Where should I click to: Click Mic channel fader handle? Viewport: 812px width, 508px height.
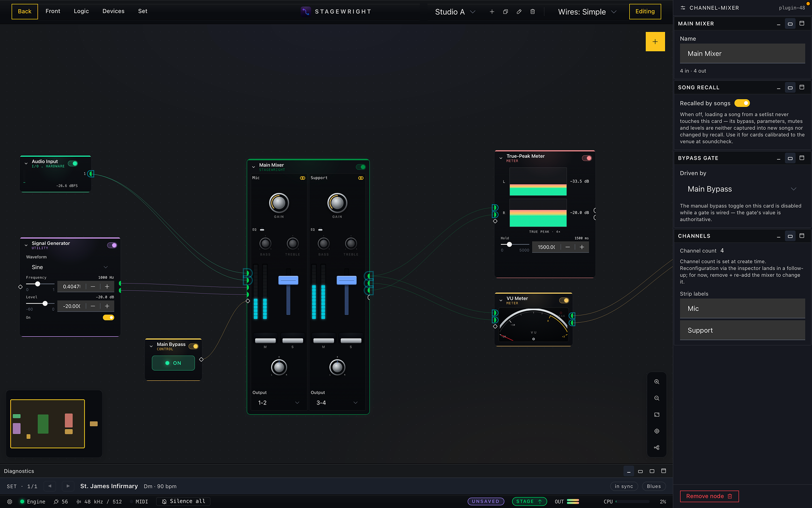coord(288,280)
